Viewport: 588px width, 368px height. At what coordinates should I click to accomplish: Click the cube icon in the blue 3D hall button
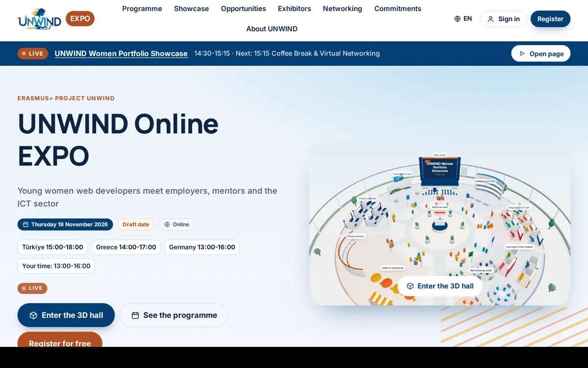pyautogui.click(x=33, y=315)
